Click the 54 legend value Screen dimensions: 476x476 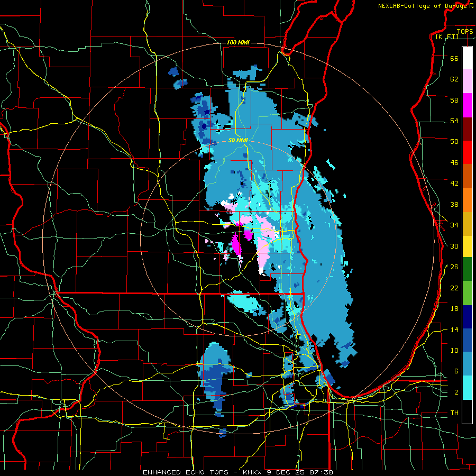point(454,121)
